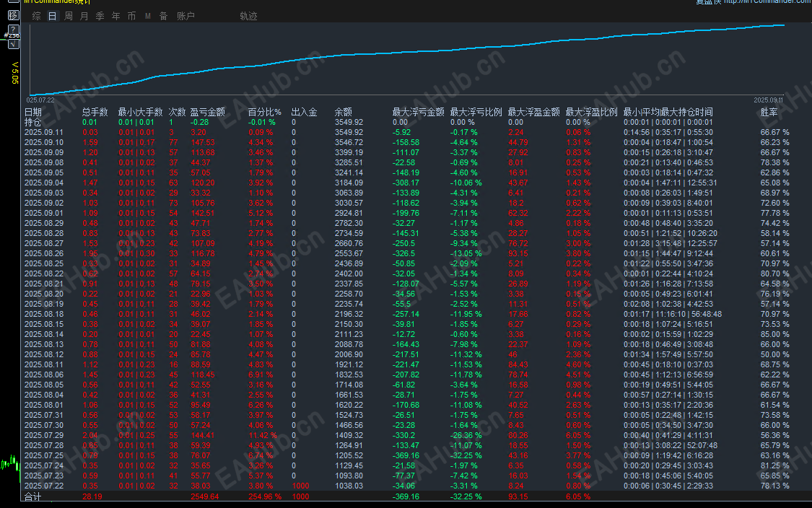Viewport: 812px width, 508px height.
Task: Open the 年 yearly tab
Action: (x=116, y=16)
